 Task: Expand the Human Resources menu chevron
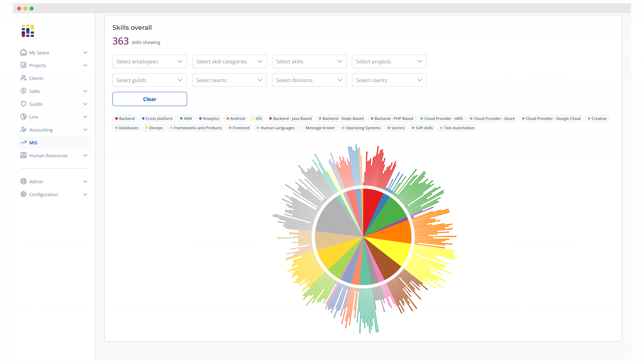pyautogui.click(x=85, y=156)
